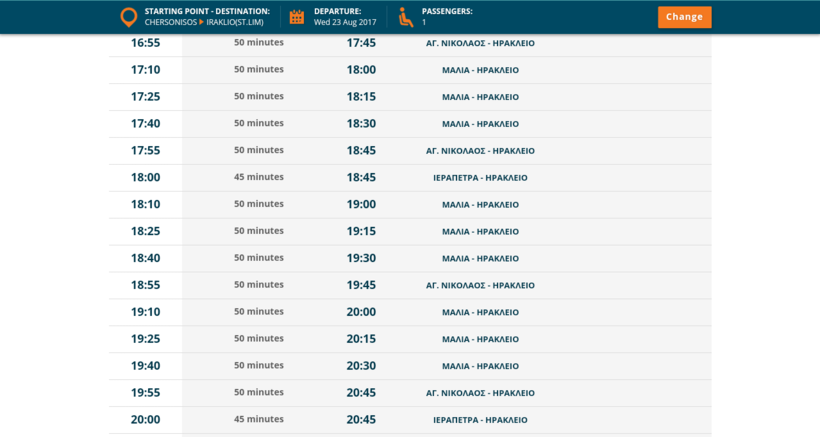The image size is (820, 437).
Task: Click the calendar departure icon
Action: (x=297, y=17)
